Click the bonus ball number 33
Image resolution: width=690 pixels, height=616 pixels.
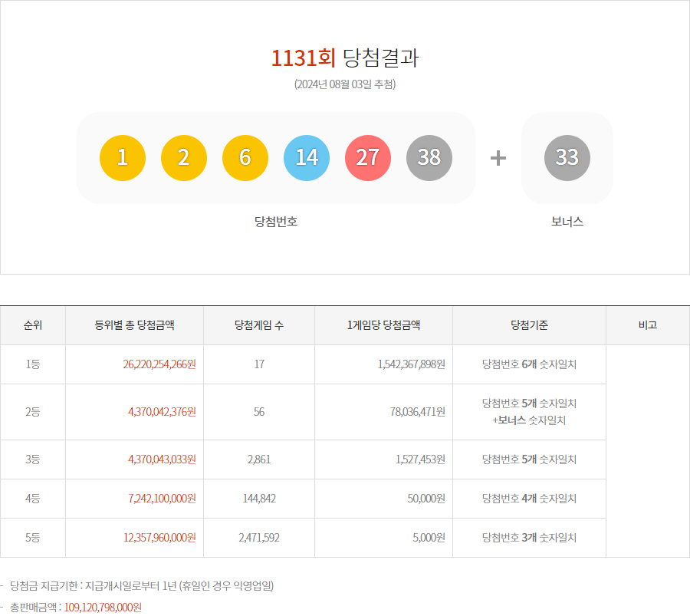point(567,157)
